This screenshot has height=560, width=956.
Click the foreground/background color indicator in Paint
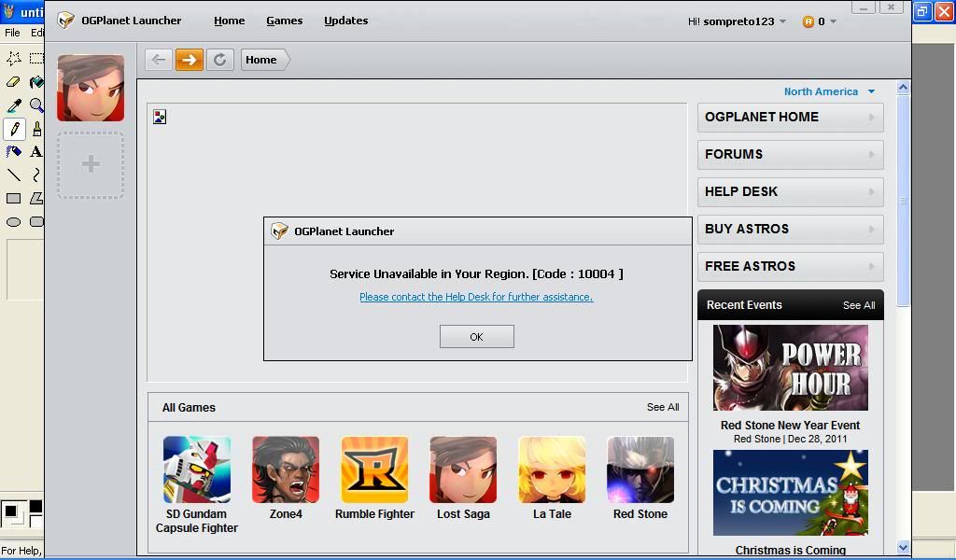coord(13,512)
